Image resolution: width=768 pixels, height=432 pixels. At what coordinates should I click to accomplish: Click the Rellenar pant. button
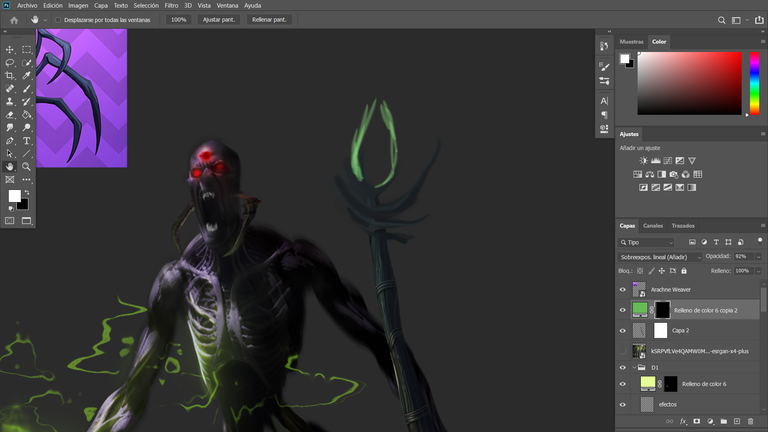click(269, 20)
